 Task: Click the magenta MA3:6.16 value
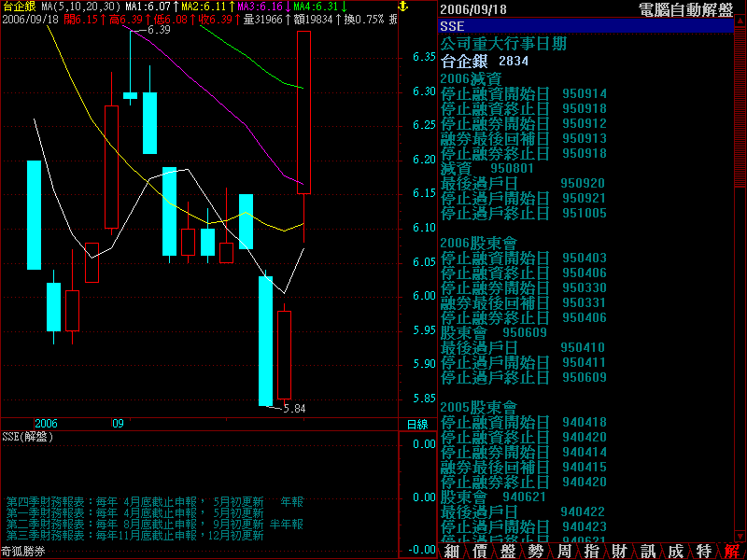[264, 7]
